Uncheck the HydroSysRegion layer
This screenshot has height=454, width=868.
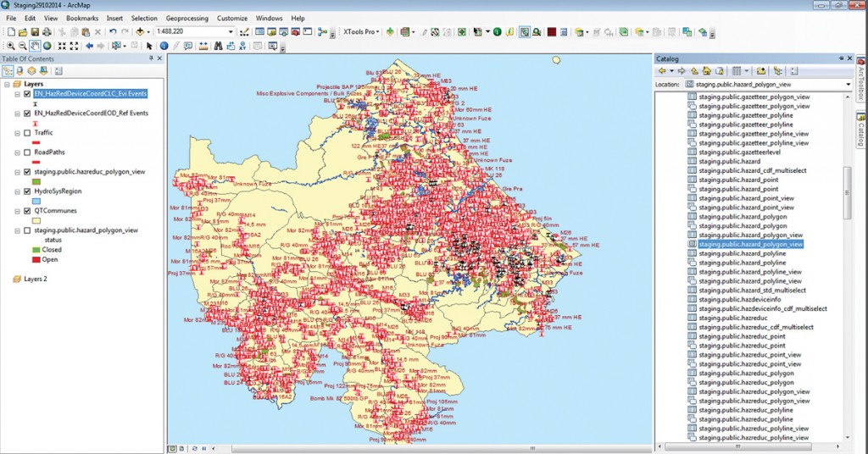(x=28, y=191)
